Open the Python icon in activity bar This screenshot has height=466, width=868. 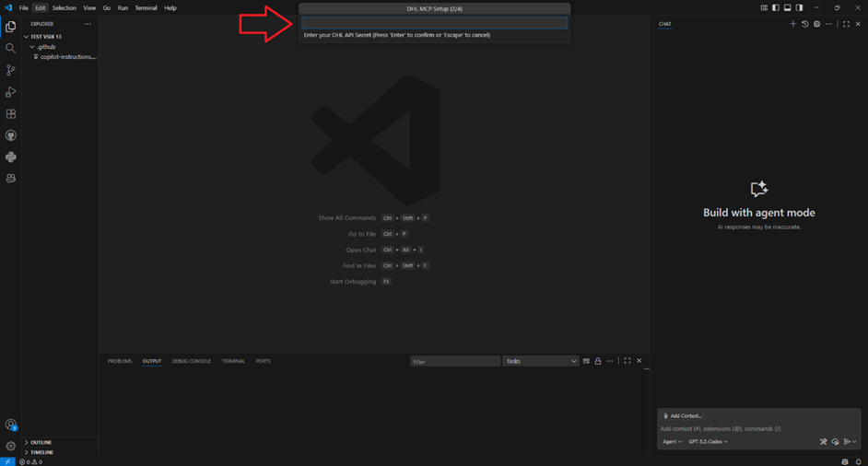click(11, 157)
